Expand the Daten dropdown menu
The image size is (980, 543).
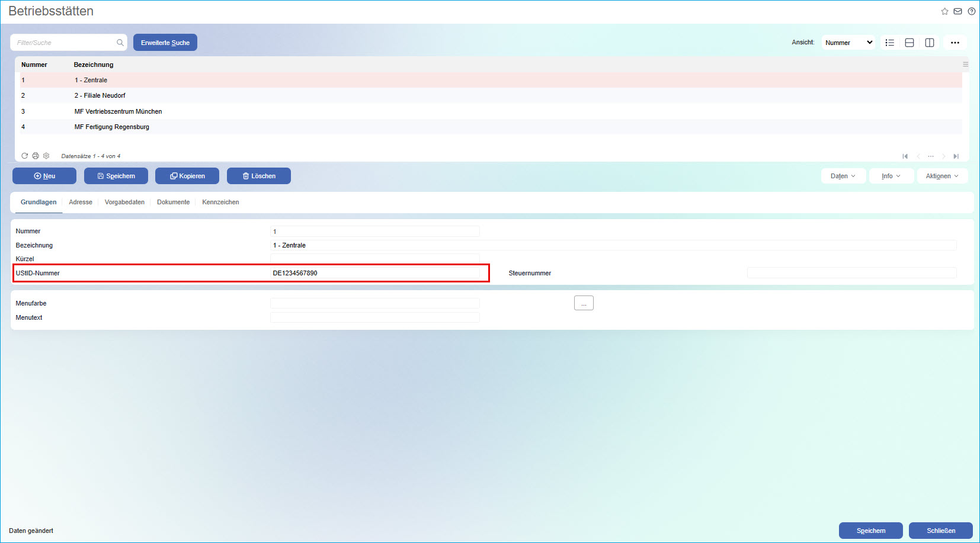(843, 176)
